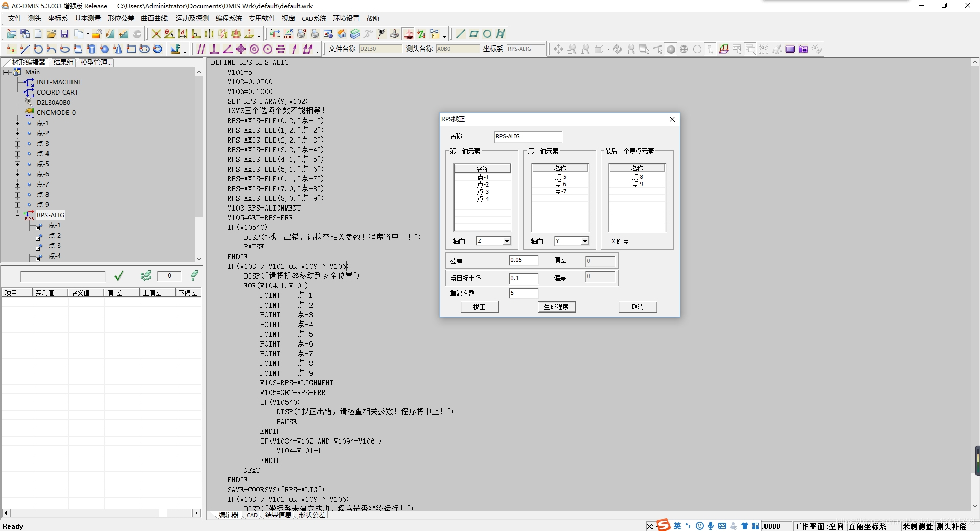Open the 文件 menu
This screenshot has height=531, width=980.
pos(15,18)
